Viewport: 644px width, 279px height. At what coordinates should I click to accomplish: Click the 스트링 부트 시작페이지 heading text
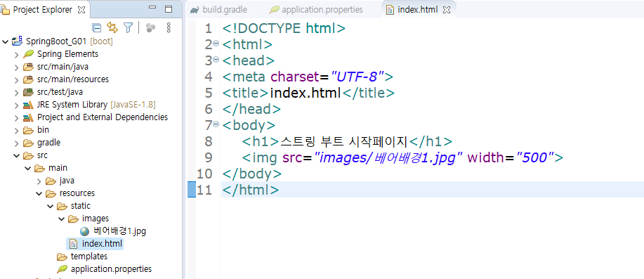[345, 141]
